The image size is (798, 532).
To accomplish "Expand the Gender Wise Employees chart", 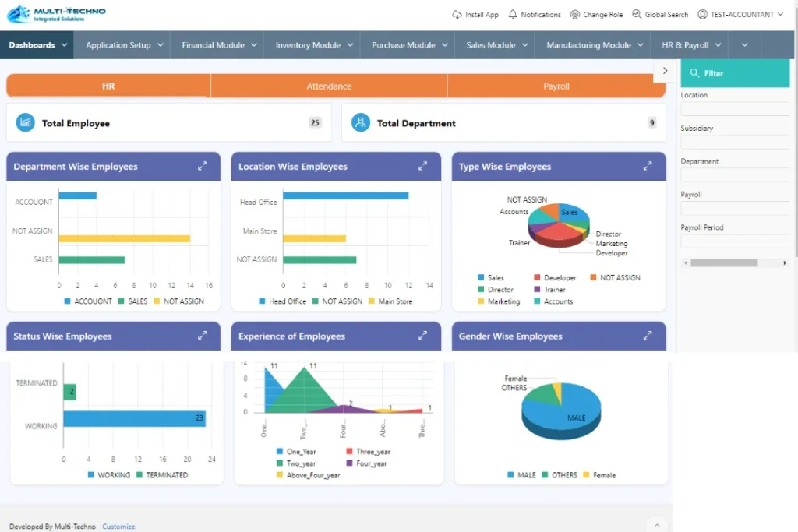I will click(648, 336).
